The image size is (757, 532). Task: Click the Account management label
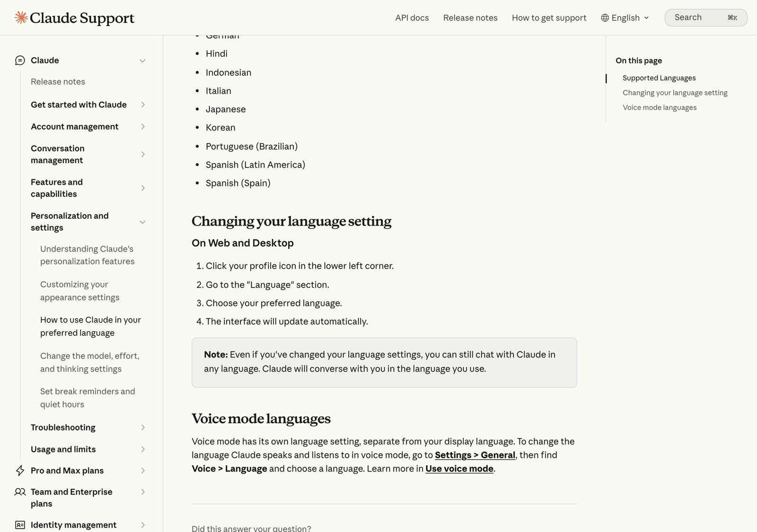point(74,127)
